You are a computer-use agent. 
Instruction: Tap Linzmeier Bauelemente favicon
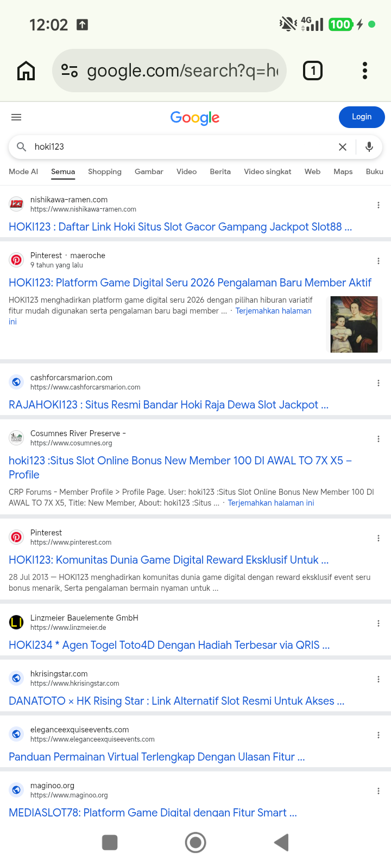coord(16,622)
